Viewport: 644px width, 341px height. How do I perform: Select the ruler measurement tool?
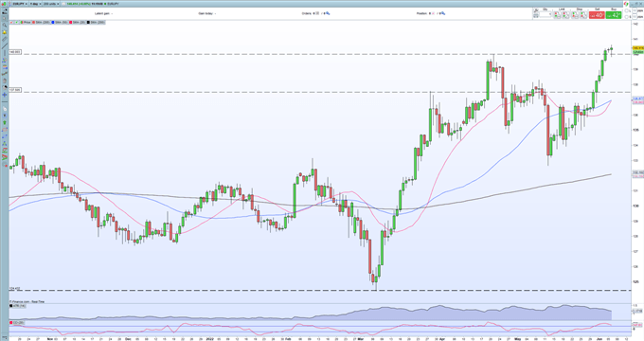pyautogui.click(x=5, y=39)
